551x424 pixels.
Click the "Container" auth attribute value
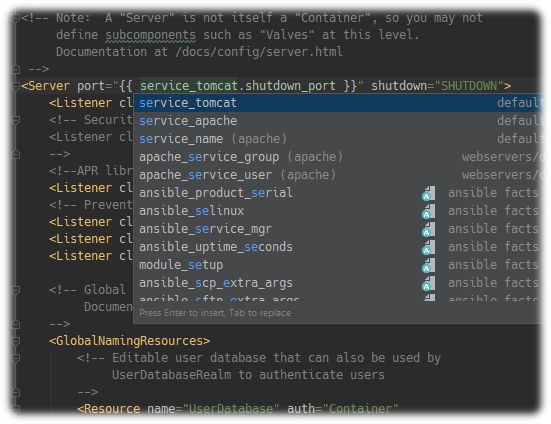pos(360,409)
